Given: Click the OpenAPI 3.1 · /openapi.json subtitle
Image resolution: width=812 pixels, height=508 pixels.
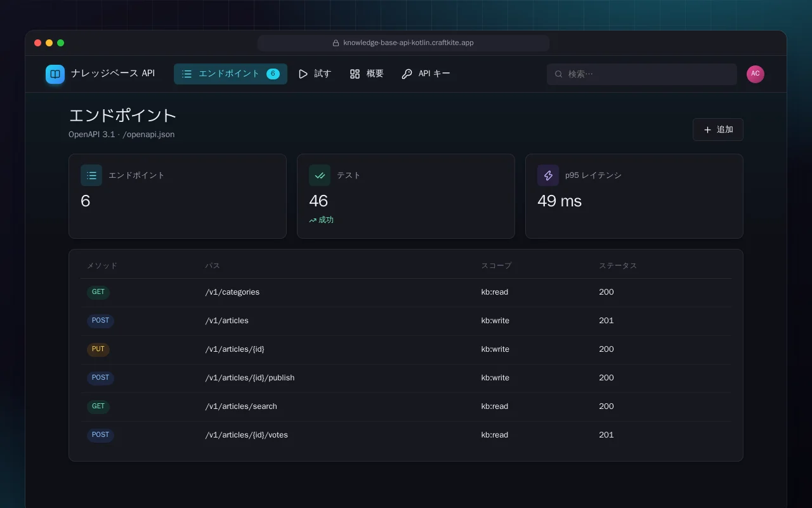Looking at the screenshot, I should (122, 135).
